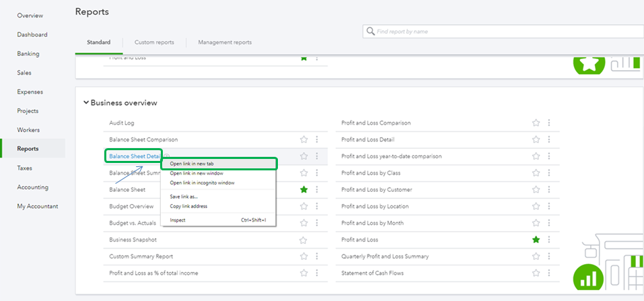Open more options for Profit and Loss by Class
644x301 pixels.
click(x=549, y=173)
